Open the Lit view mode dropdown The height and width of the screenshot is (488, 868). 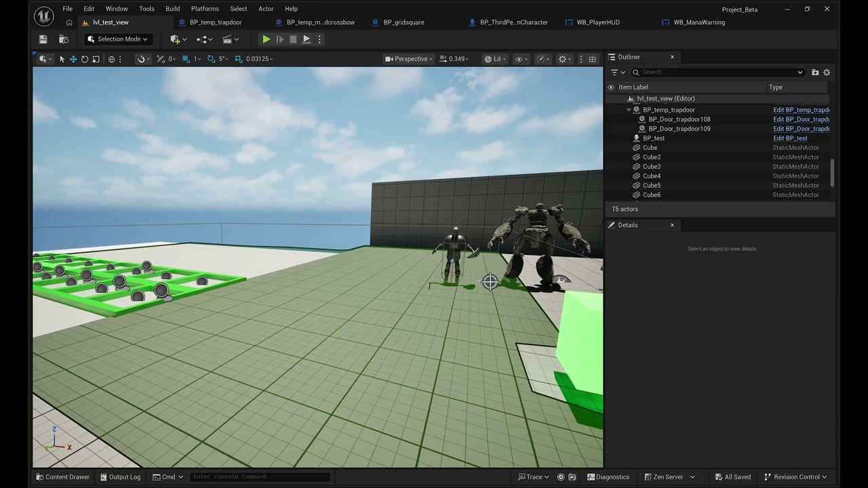click(495, 59)
